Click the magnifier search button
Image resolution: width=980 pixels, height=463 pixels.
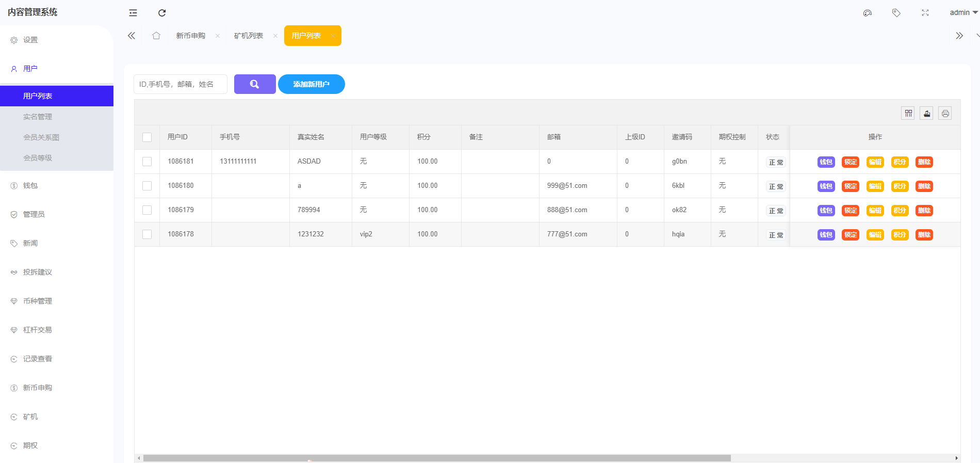tap(255, 84)
